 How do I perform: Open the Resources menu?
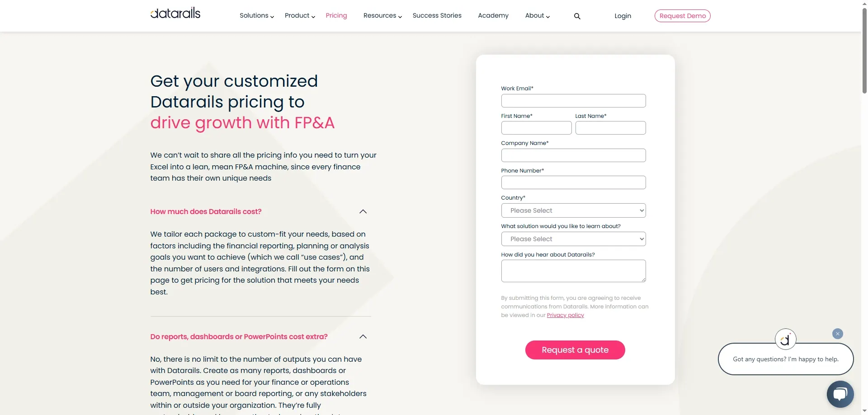pyautogui.click(x=382, y=16)
